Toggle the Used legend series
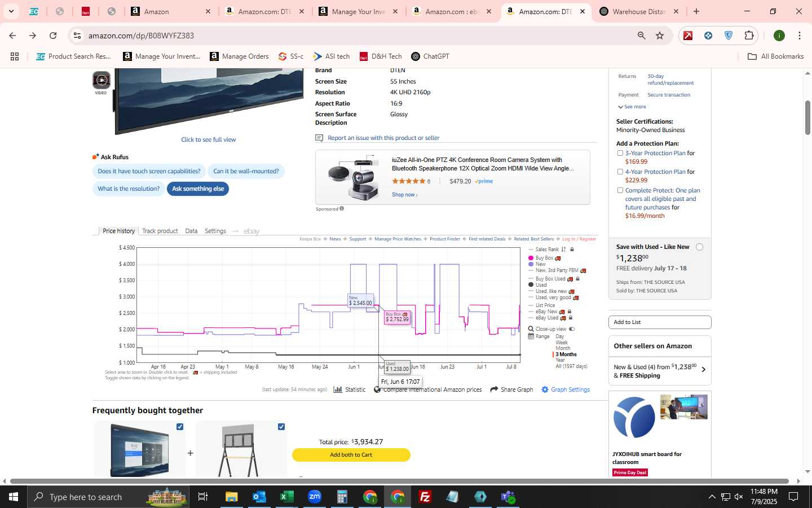This screenshot has height=508, width=812. click(x=537, y=285)
